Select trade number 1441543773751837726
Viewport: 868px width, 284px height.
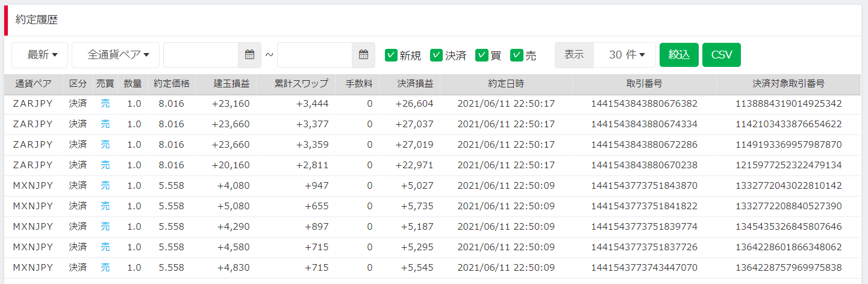click(644, 247)
